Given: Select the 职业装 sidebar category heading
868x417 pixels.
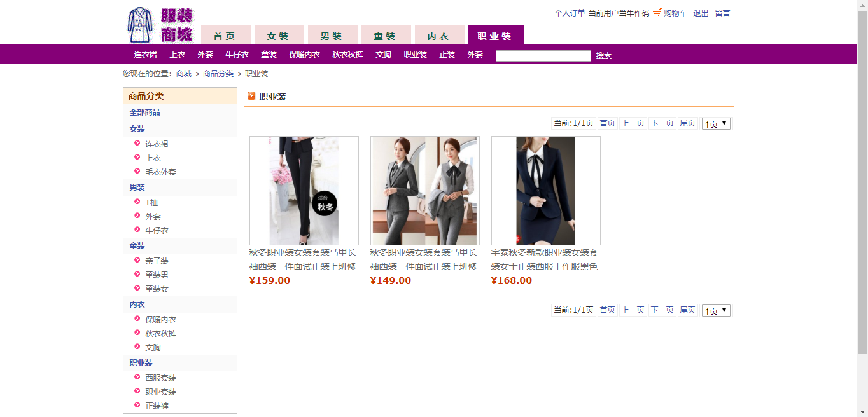Looking at the screenshot, I should tap(141, 363).
